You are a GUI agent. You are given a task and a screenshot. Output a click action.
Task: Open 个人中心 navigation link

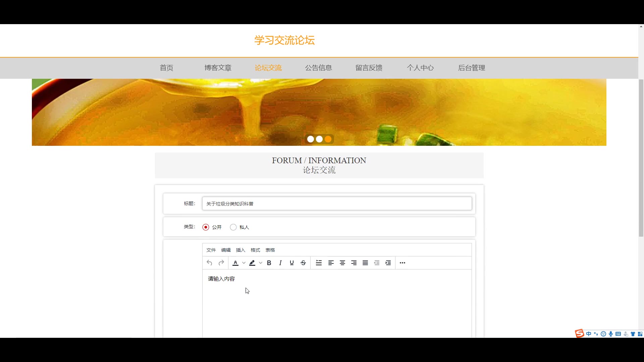(x=420, y=68)
